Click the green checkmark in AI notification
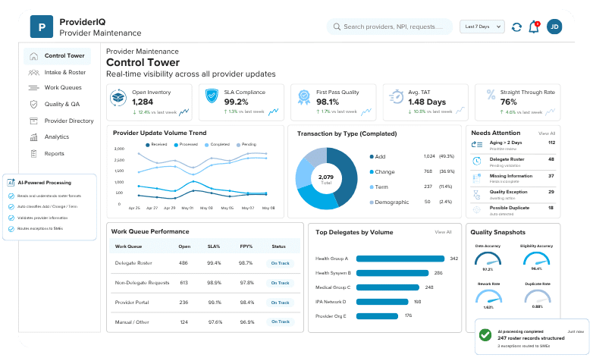 [485, 335]
